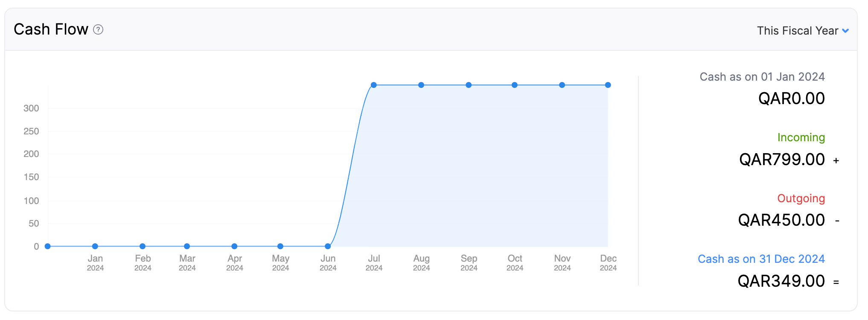This screenshot has height=320, width=868.
Task: Click the Cash as on 01 Jan 2024 label
Action: pos(762,76)
